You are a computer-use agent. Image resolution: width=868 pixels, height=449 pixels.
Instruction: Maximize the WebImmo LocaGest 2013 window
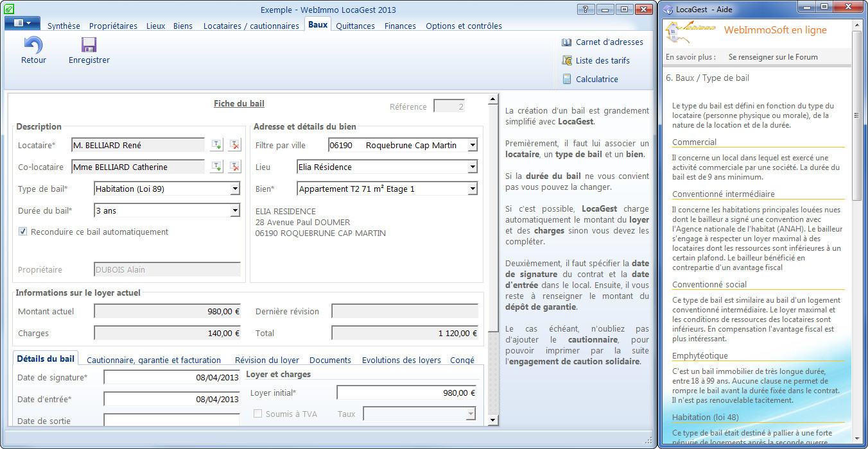pyautogui.click(x=624, y=9)
